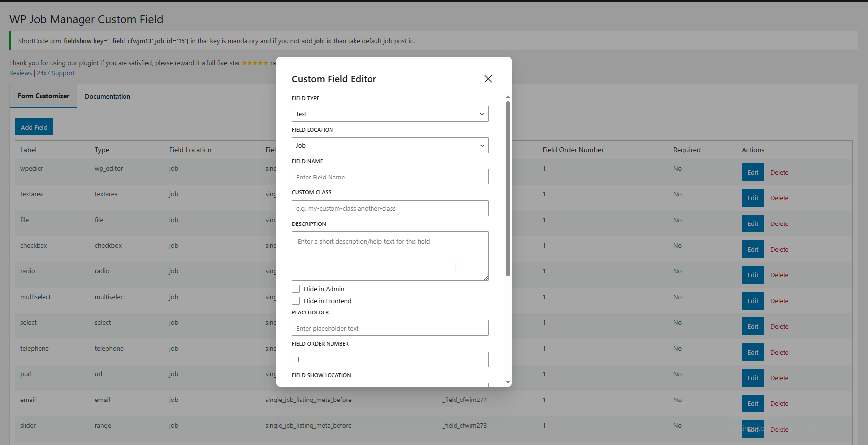Open the Reviews link
Viewport: 868px width, 445px height.
(x=20, y=73)
